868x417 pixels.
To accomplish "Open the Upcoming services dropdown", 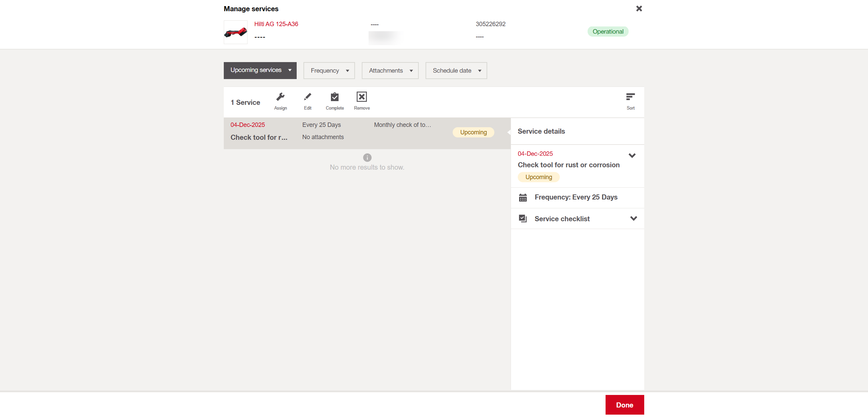I will coord(260,70).
